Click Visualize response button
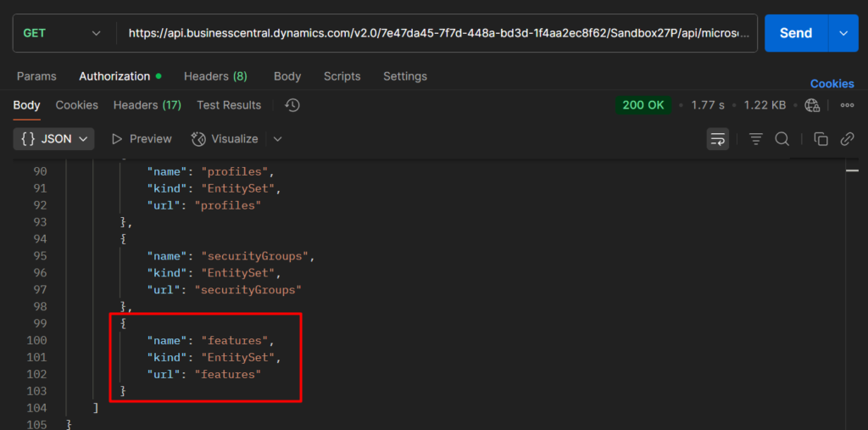The width and height of the screenshot is (868, 430). click(x=225, y=139)
